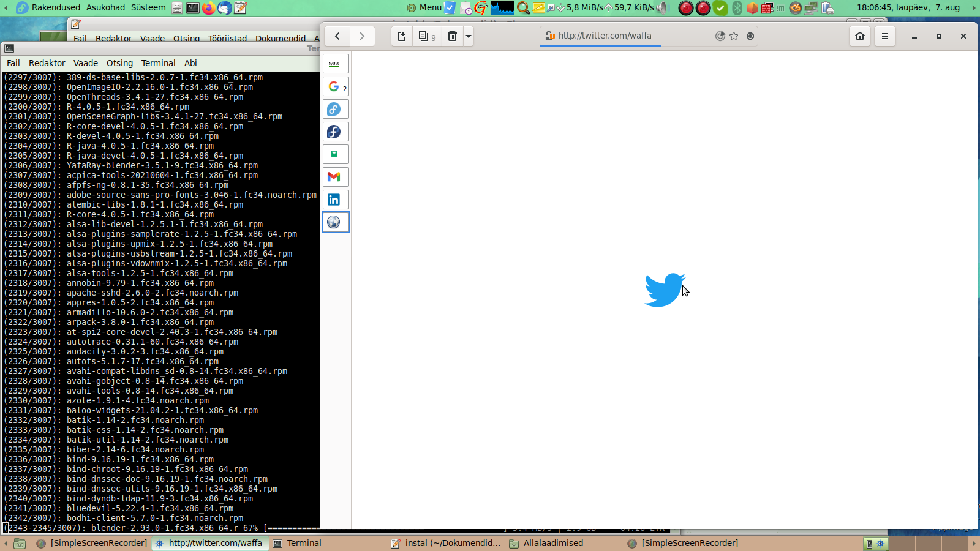Open the Menu button in top panel
This screenshot has width=980, height=551.
coord(424,7)
